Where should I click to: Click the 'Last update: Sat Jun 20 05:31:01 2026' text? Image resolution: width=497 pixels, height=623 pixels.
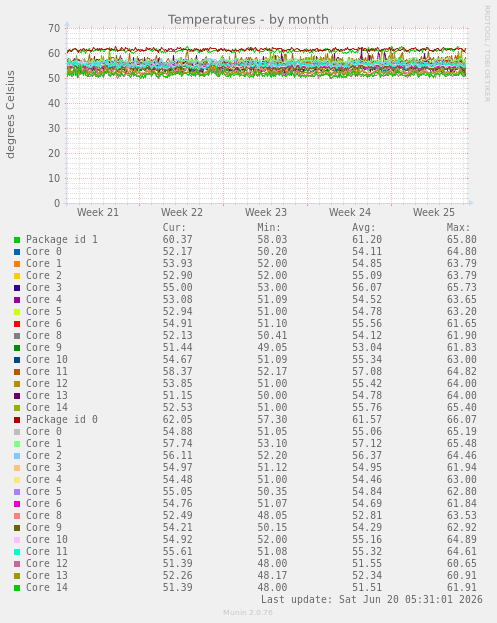[x=371, y=600]
